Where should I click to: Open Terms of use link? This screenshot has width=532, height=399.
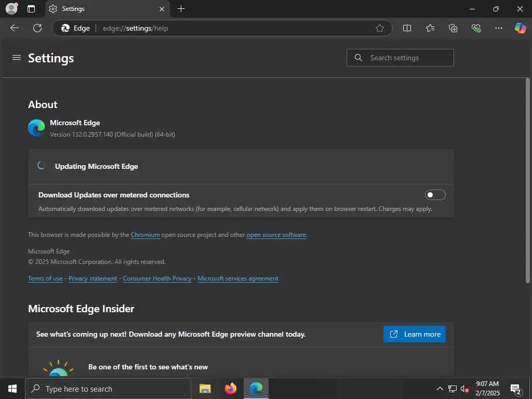point(46,278)
